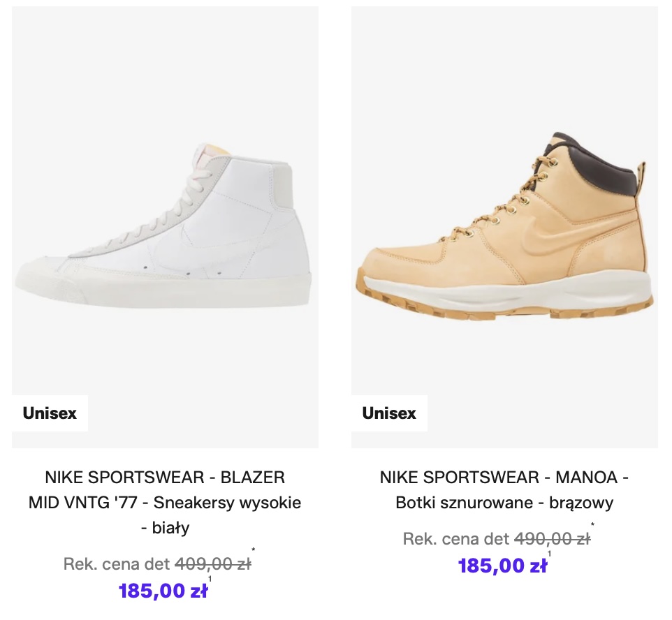Click "Rek. cena det" label under the Manoa

(x=455, y=539)
